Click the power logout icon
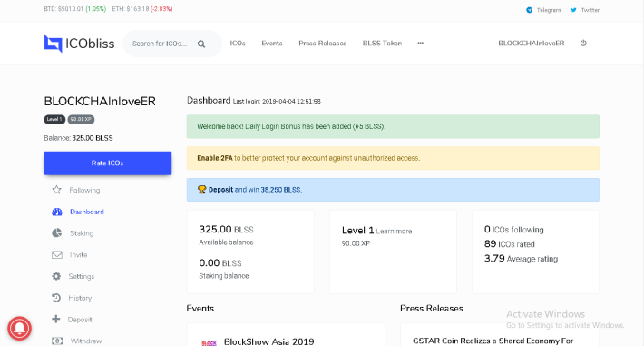This screenshot has height=346, width=644. coord(583,43)
